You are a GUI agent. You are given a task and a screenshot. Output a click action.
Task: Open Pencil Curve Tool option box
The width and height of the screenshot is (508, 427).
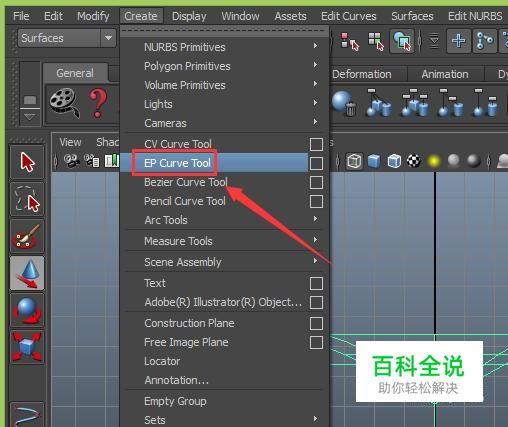click(x=316, y=201)
